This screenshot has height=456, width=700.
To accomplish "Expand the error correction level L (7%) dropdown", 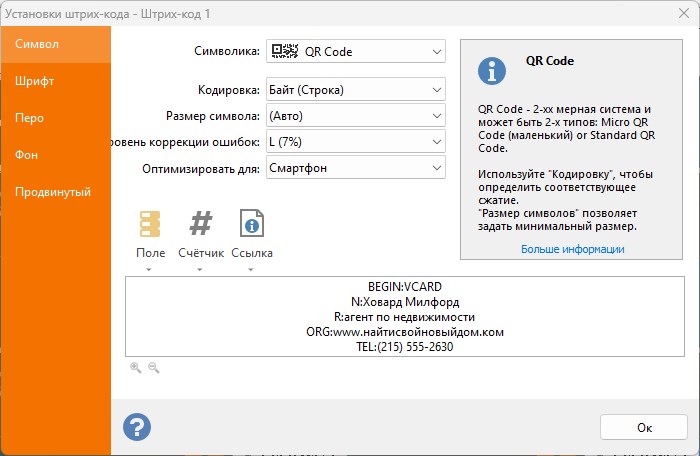I will [355, 142].
